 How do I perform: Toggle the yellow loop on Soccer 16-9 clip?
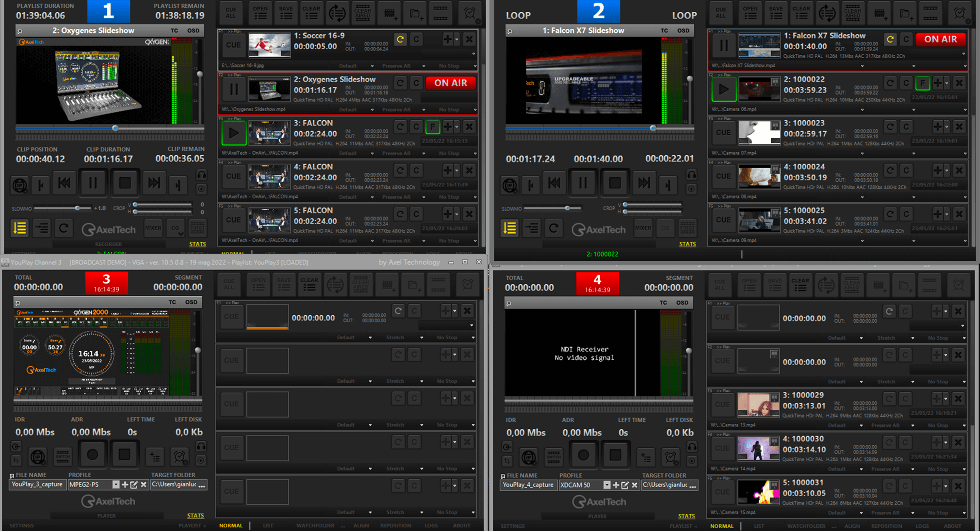tap(400, 39)
